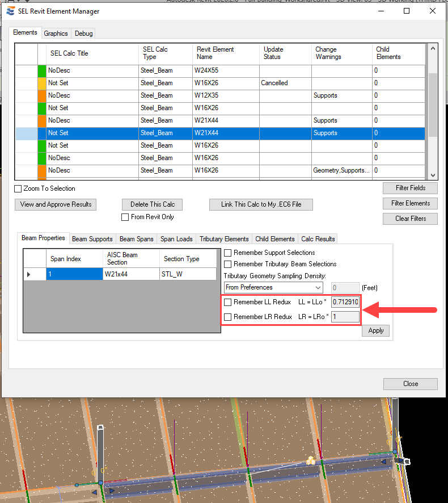448x503 pixels.
Task: Check Remember Support Selections
Action: pyautogui.click(x=227, y=253)
